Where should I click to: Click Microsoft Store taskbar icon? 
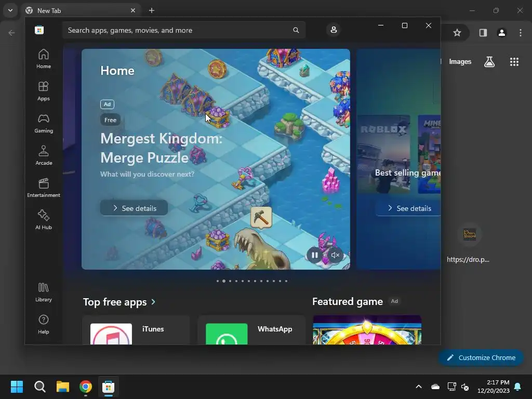[x=108, y=387]
